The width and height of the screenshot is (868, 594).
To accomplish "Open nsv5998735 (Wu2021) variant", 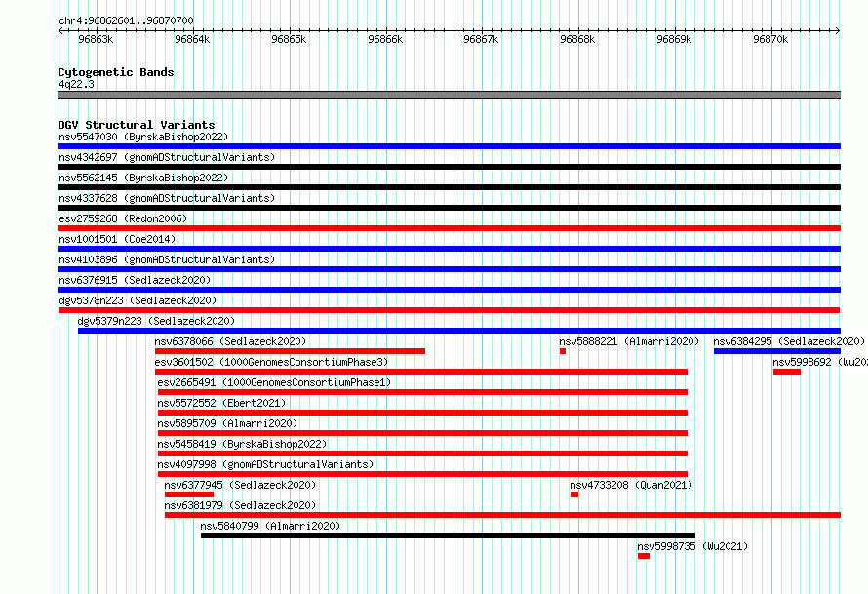I will click(692, 546).
